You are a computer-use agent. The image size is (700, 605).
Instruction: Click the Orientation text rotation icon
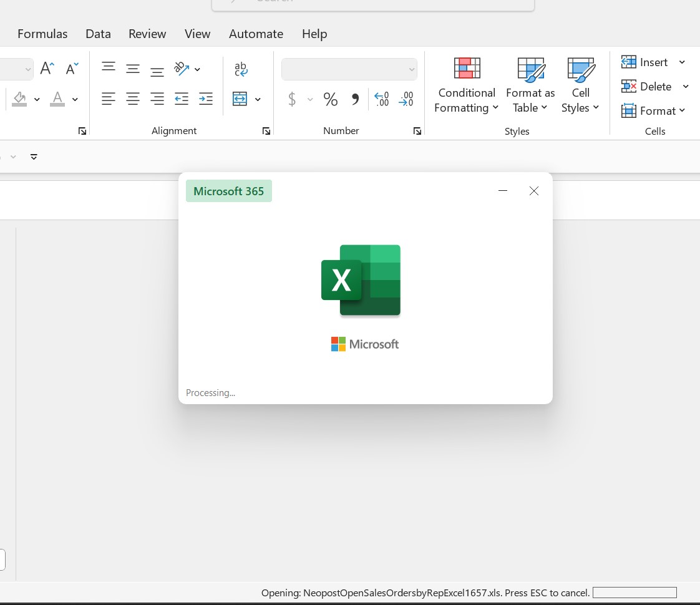click(182, 69)
